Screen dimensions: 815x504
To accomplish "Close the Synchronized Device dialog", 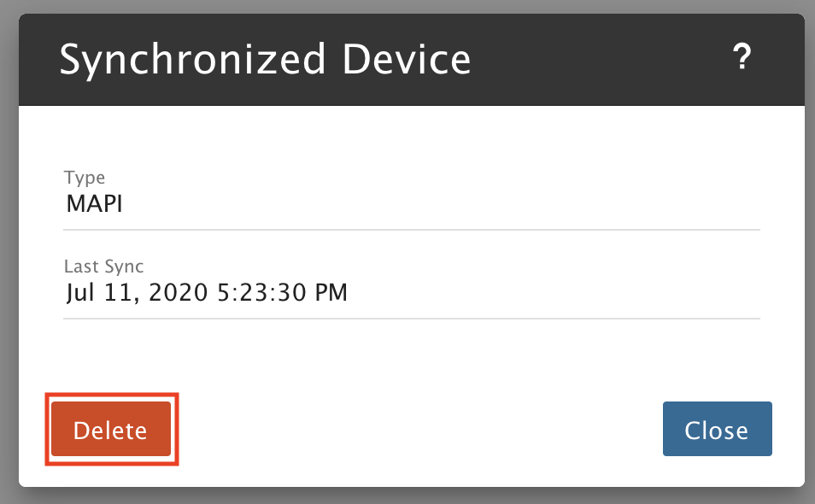I will (x=718, y=429).
